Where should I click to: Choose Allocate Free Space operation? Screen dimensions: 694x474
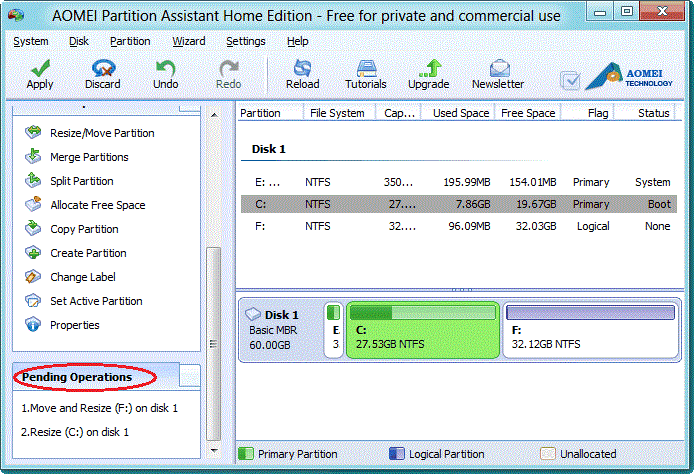click(98, 205)
